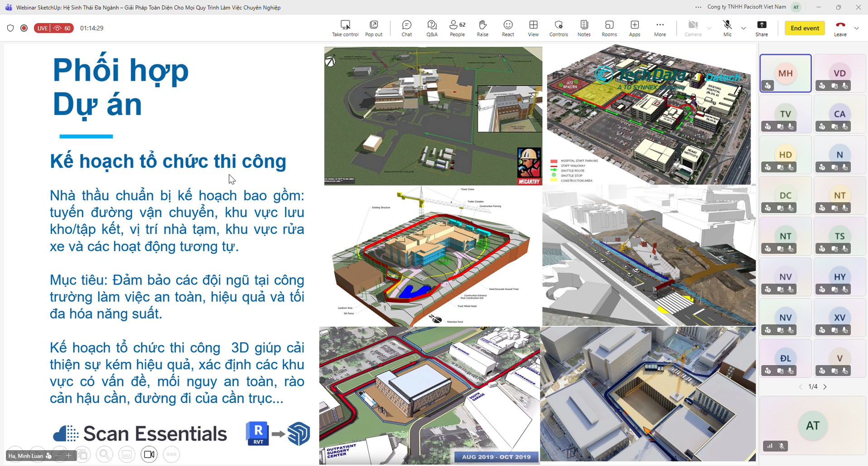The height and width of the screenshot is (466, 868).
Task: Click the End event button
Action: (805, 28)
